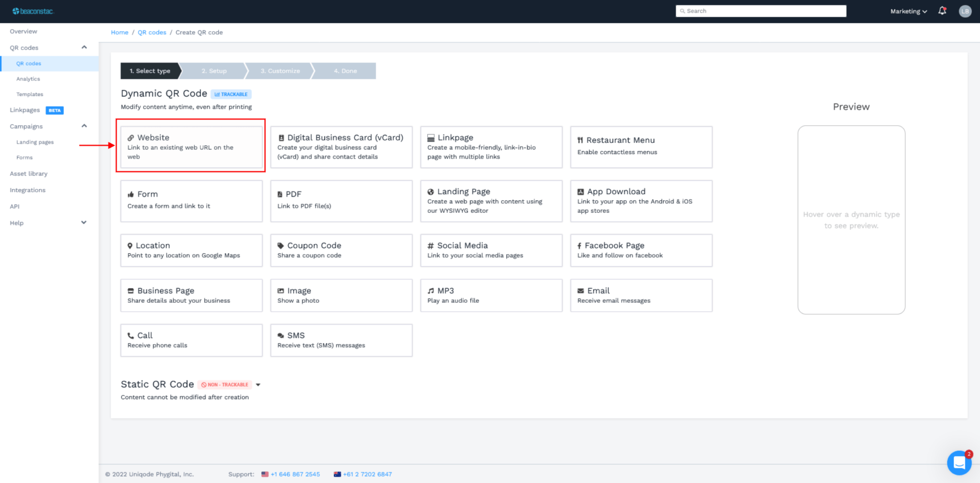Screen dimensions: 980x483
Task: Choose the Facebook Page QR type
Action: pos(641,250)
